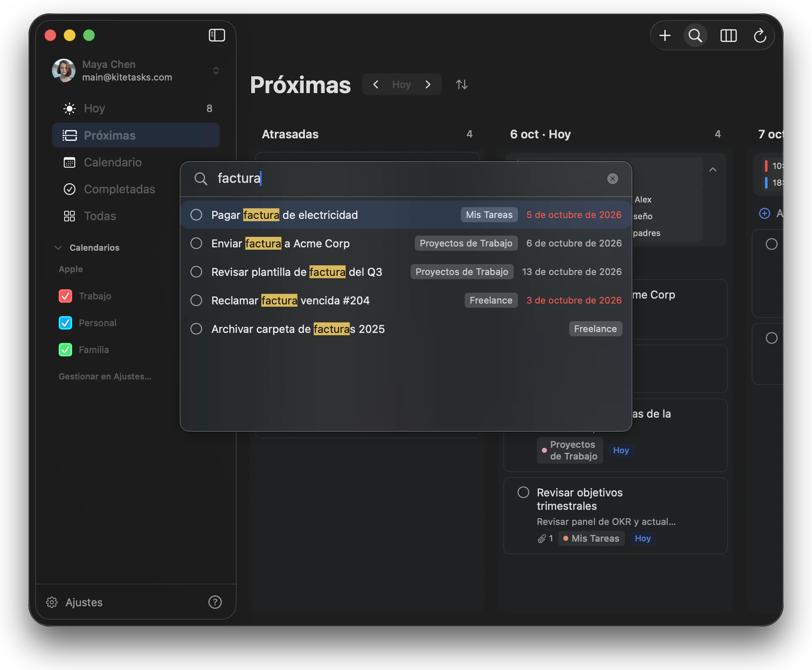This screenshot has width=812, height=670.
Task: Go to next period arrow
Action: tap(428, 84)
